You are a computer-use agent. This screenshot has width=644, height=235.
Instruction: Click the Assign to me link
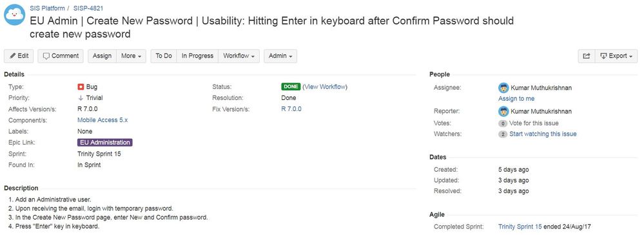point(516,99)
